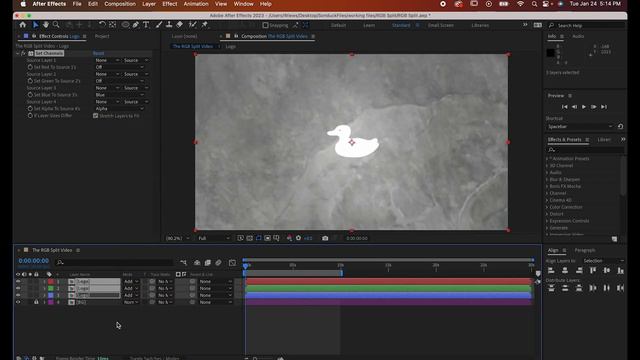This screenshot has width=640, height=360.
Task: Open Set Alpha To Source 4's dropdown
Action: tap(120, 109)
